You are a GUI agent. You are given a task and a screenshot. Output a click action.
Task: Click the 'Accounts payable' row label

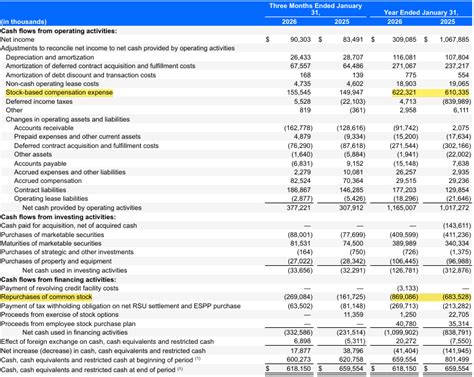(40, 163)
